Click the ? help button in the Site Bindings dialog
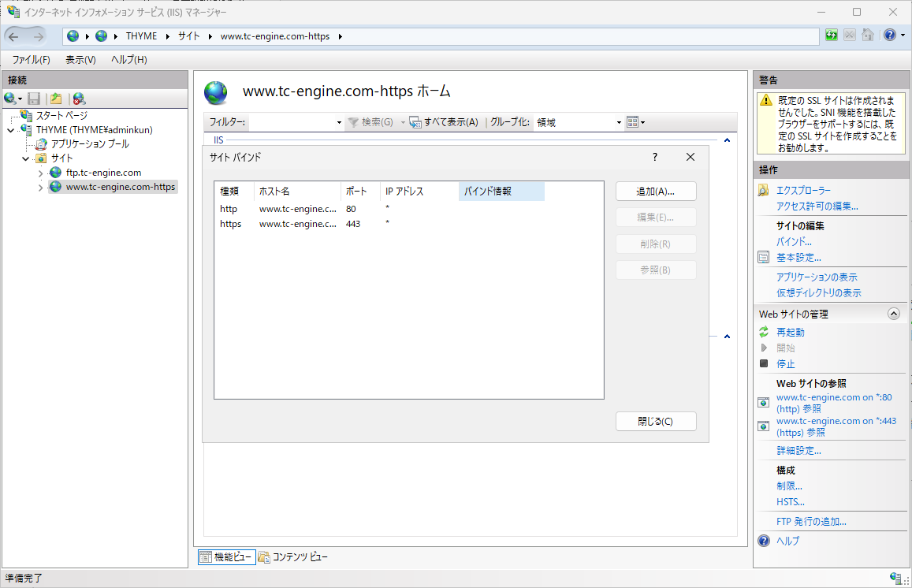The height and width of the screenshot is (588, 912). [655, 157]
